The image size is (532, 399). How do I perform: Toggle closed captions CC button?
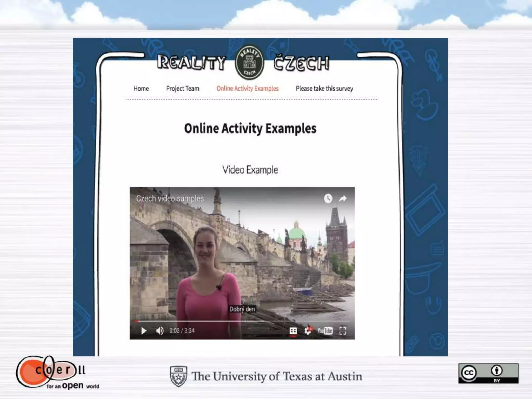click(x=293, y=331)
